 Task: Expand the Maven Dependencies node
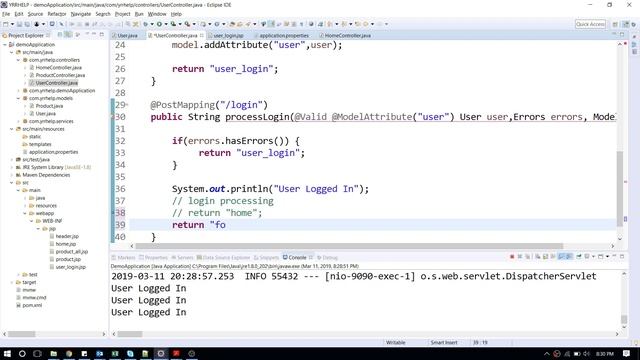pos(12,175)
